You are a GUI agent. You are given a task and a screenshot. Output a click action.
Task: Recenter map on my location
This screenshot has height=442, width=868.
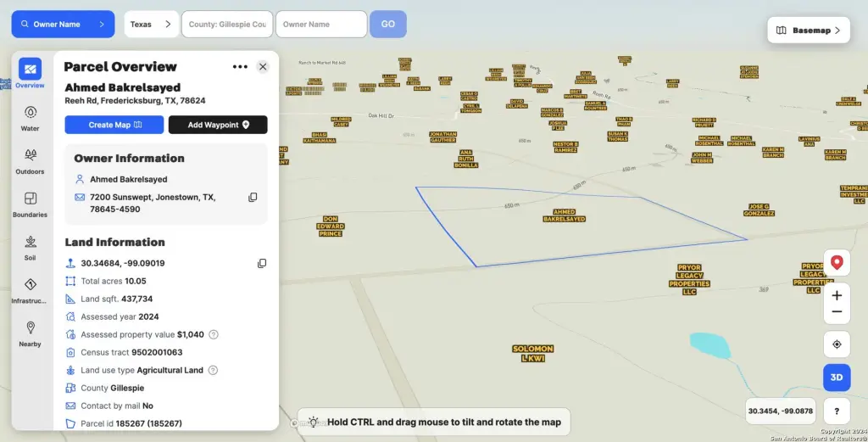(837, 344)
